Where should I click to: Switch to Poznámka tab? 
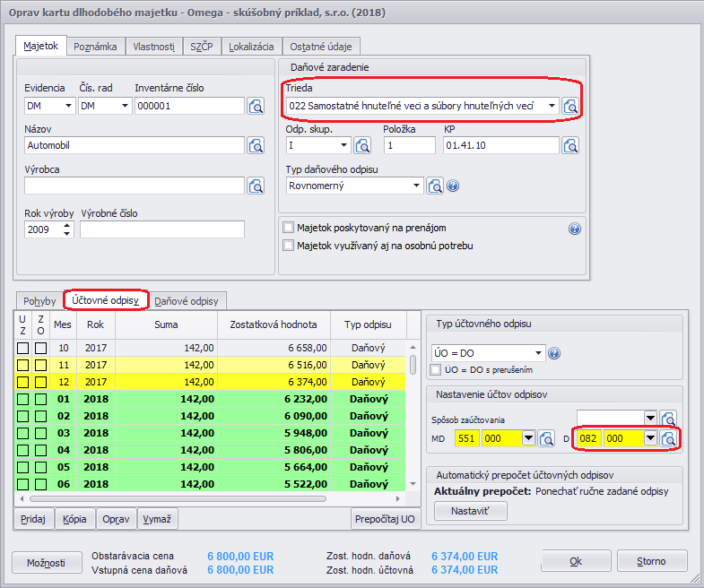[x=95, y=47]
